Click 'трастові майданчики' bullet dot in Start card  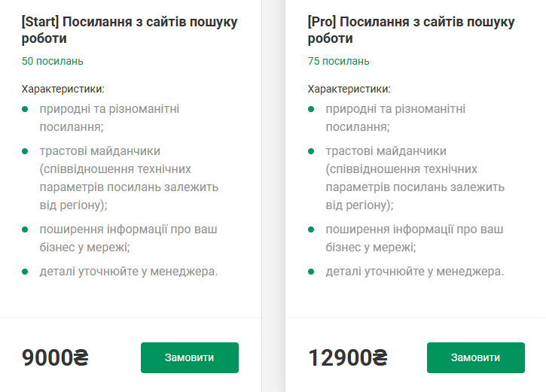coord(25,151)
